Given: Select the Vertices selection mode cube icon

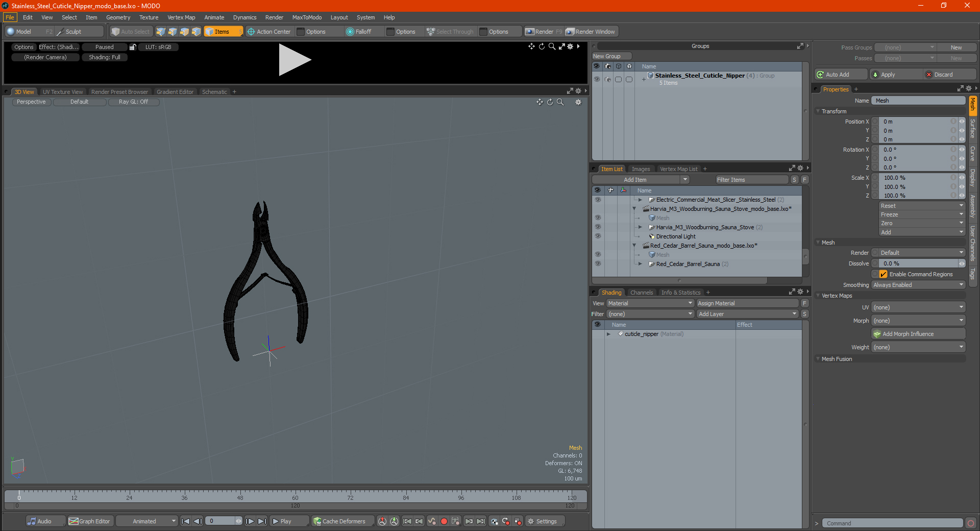Looking at the screenshot, I should click(x=161, y=32).
